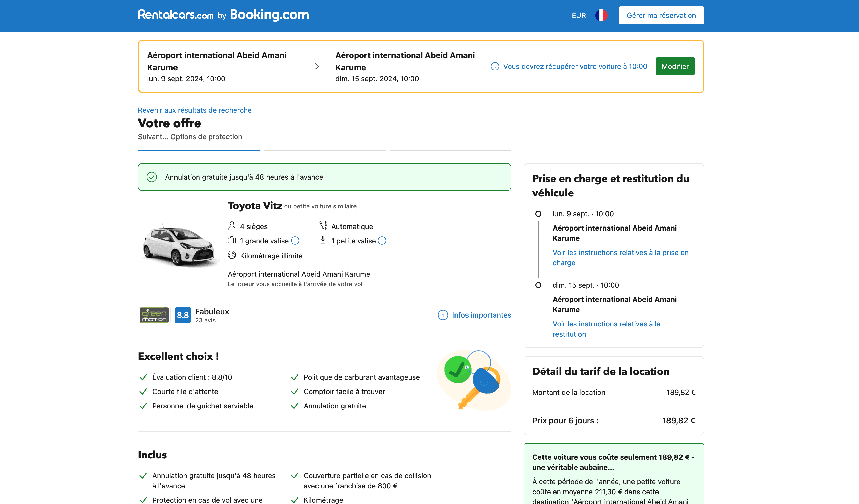
Task: Click the drop-off timeline circle for 15 sept.
Action: point(538,285)
